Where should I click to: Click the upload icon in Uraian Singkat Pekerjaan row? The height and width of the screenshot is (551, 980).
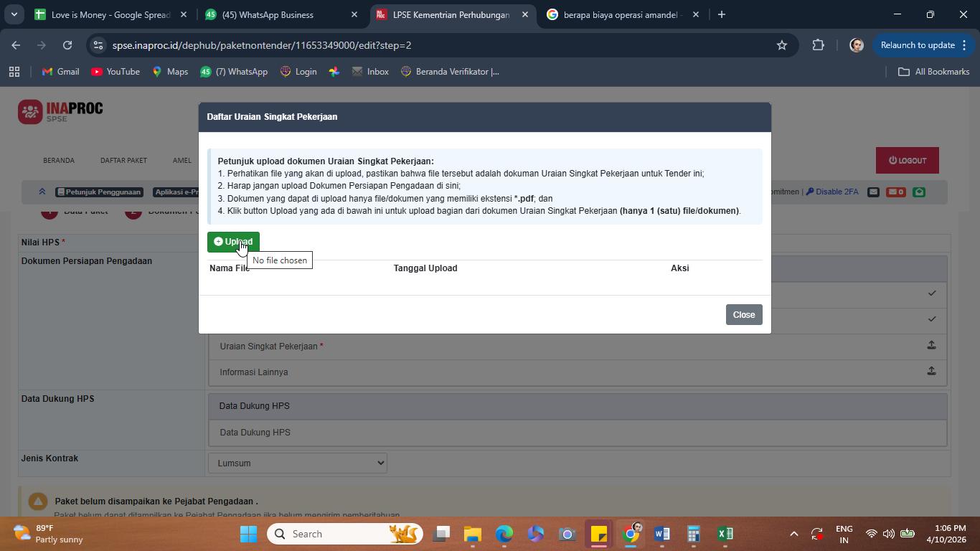coord(931,345)
